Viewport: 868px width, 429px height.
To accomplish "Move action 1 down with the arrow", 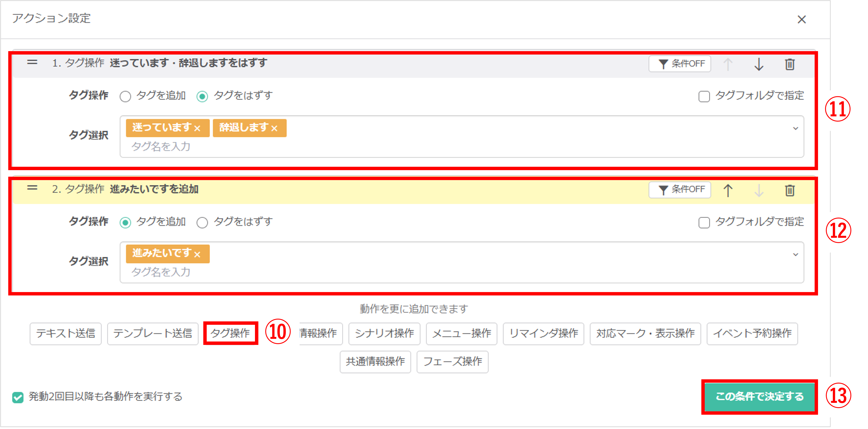I will coord(759,64).
